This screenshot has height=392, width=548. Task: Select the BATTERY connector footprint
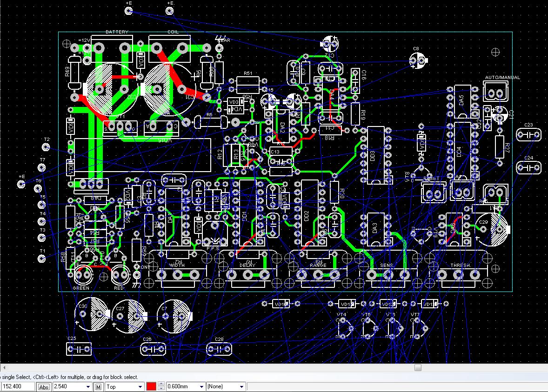pyautogui.click(x=112, y=48)
